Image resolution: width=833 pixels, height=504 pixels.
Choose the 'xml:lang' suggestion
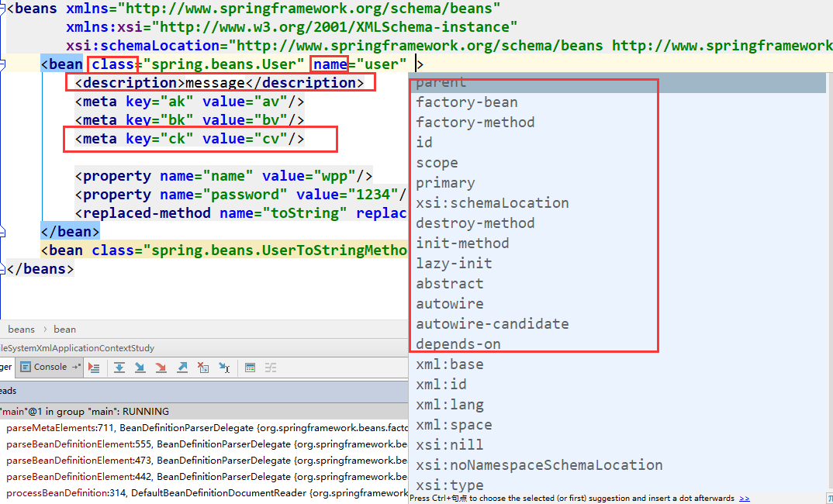(x=617, y=405)
